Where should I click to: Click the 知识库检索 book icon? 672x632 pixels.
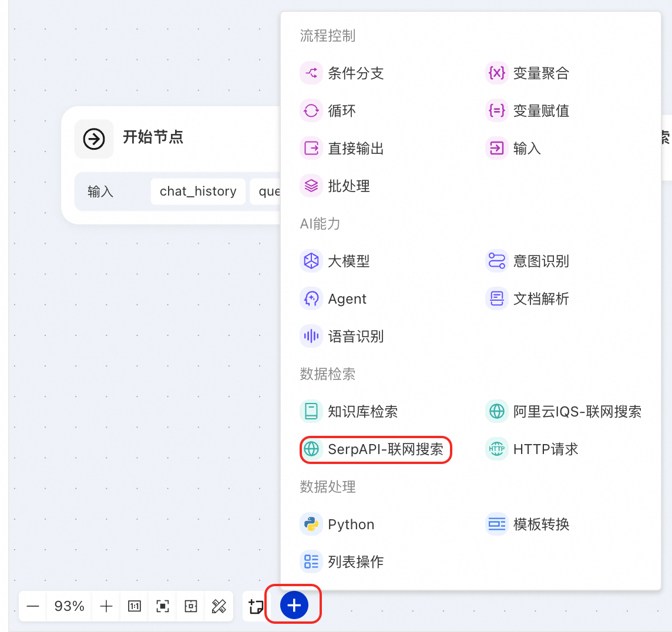(x=311, y=411)
